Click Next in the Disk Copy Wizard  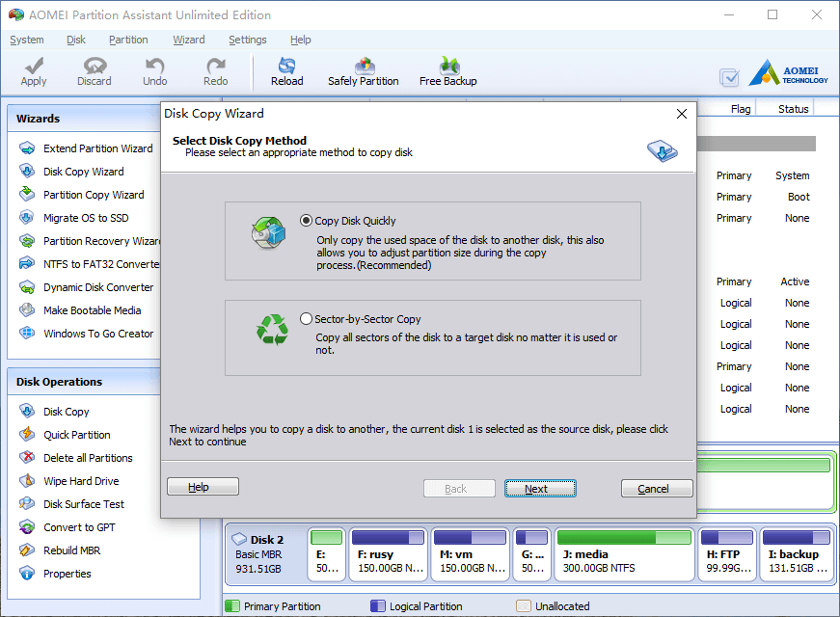[x=540, y=489]
